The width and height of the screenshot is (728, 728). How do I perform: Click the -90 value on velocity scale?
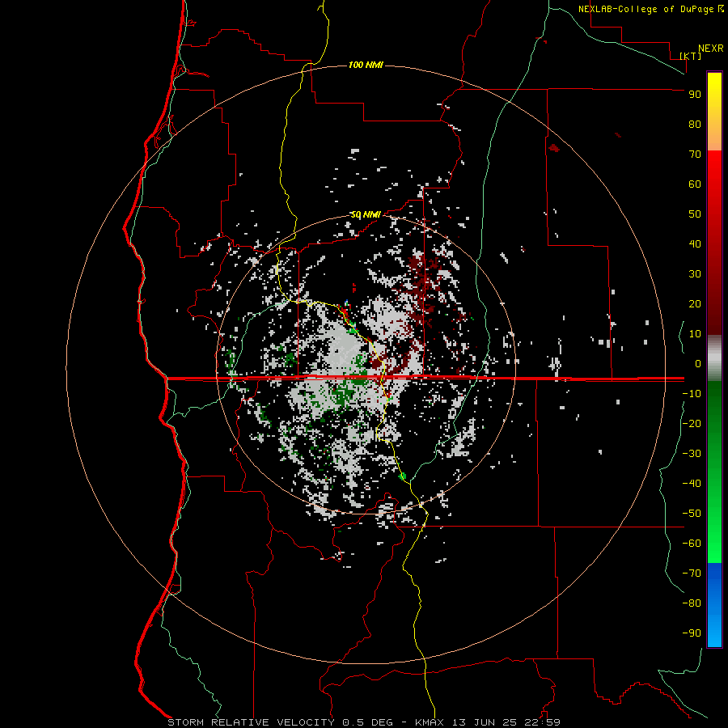(692, 633)
